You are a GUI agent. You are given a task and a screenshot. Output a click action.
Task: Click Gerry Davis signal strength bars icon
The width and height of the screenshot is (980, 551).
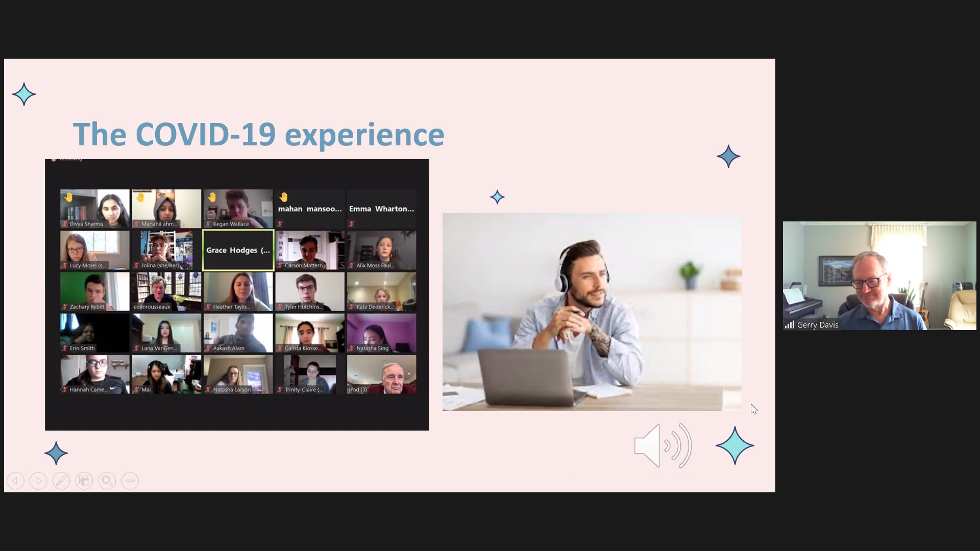pyautogui.click(x=790, y=324)
